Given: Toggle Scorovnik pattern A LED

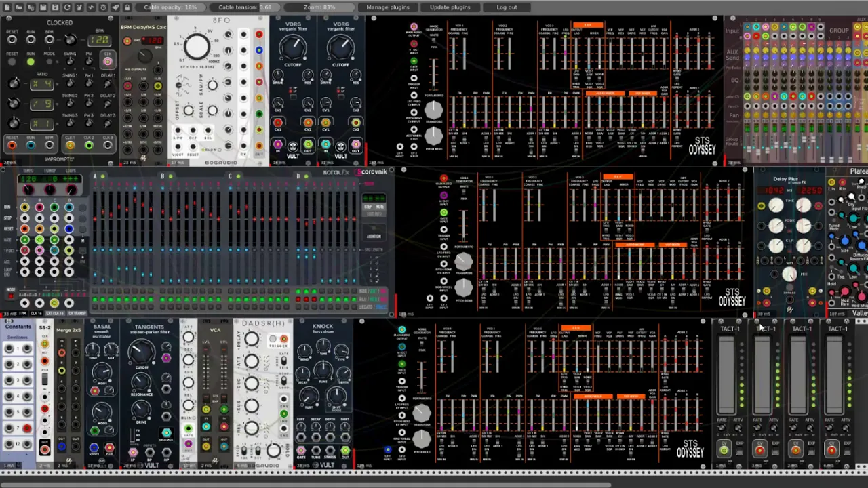Looking at the screenshot, I should coord(102,176).
